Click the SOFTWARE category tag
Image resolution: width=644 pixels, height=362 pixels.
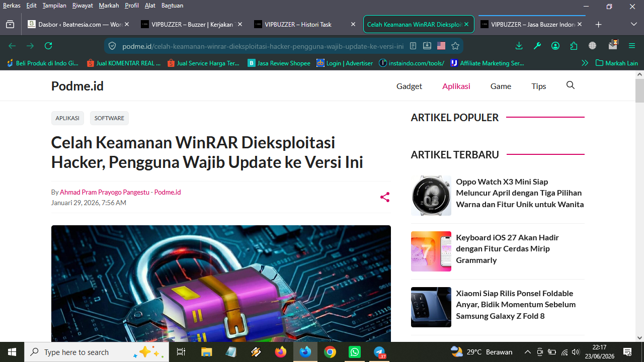[109, 118]
